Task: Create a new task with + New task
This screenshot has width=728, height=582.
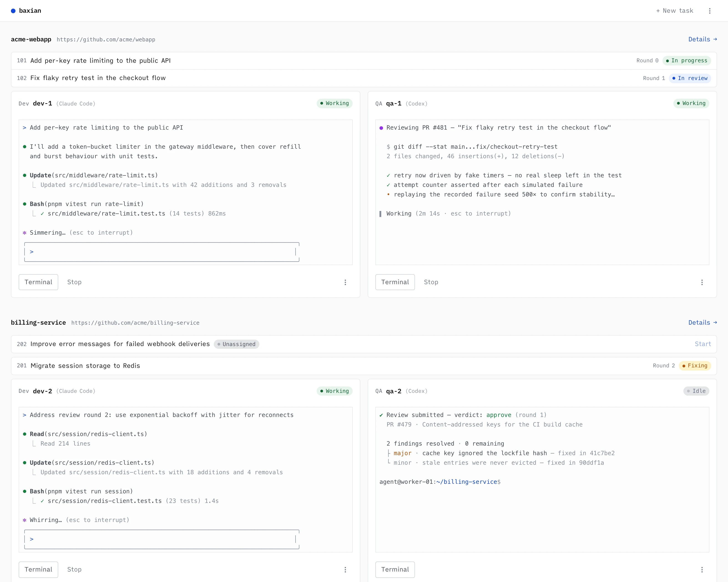Action: pos(674,11)
